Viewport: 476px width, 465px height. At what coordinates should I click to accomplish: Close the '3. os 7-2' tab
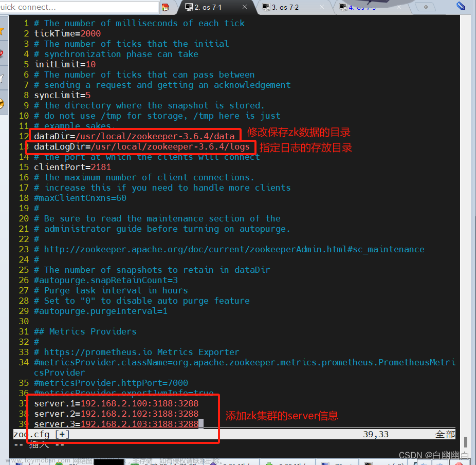click(x=321, y=7)
